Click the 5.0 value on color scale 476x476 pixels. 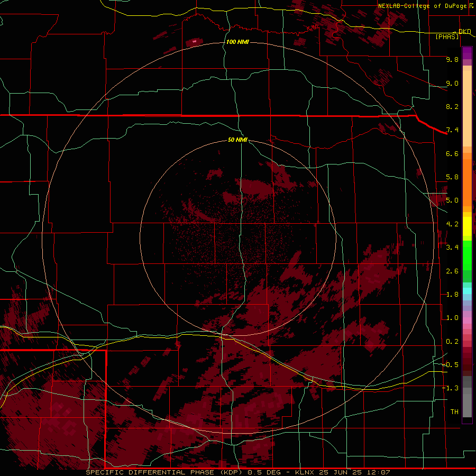pos(452,200)
